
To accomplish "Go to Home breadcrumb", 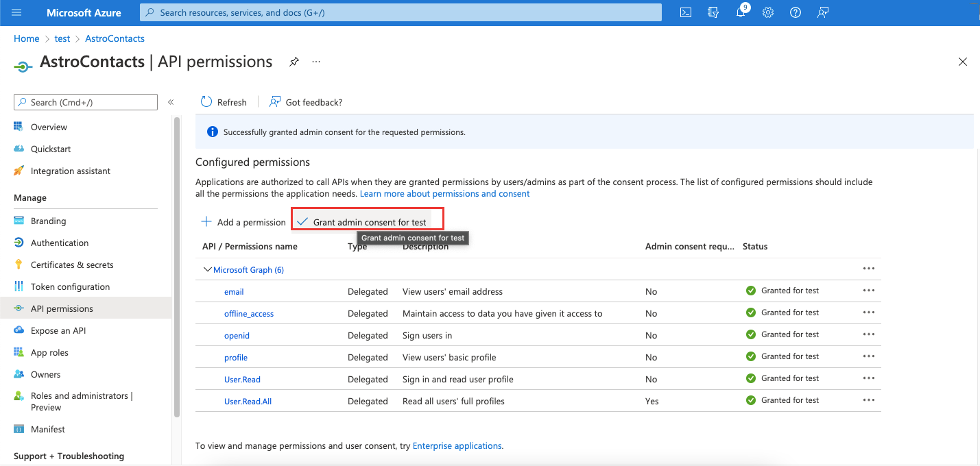I will click(x=26, y=38).
